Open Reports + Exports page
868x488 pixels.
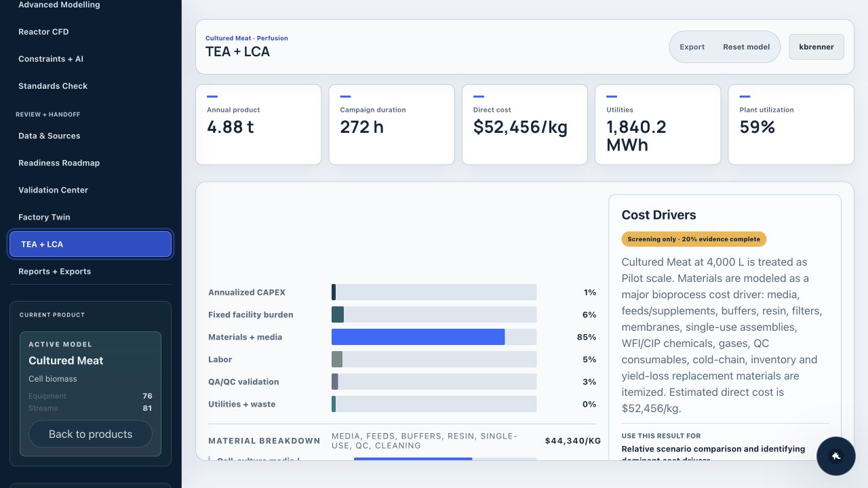click(90, 271)
